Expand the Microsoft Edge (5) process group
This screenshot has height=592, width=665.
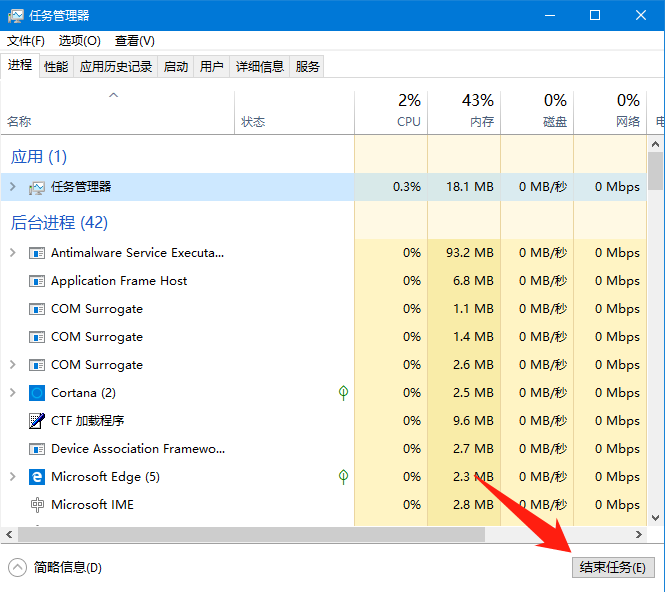click(12, 477)
